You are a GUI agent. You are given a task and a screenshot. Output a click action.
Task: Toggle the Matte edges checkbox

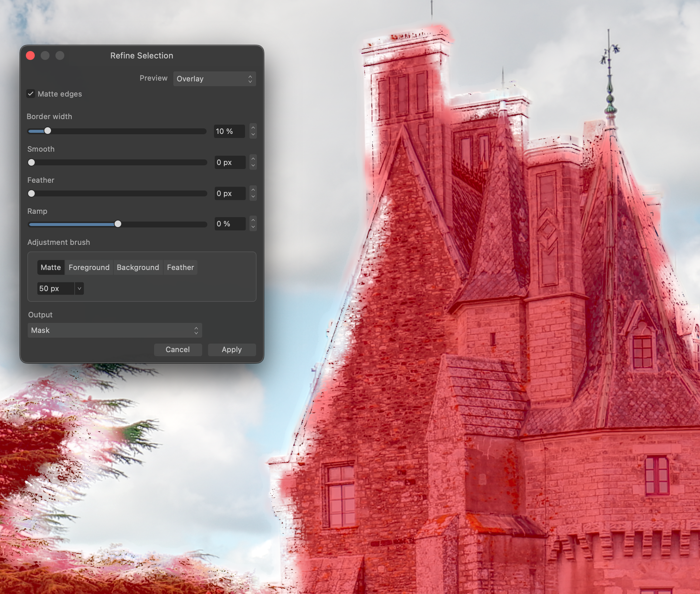point(31,94)
